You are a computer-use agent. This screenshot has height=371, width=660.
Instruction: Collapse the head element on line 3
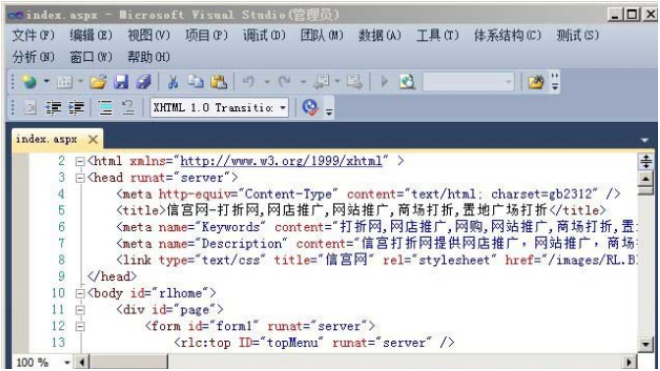(x=80, y=178)
